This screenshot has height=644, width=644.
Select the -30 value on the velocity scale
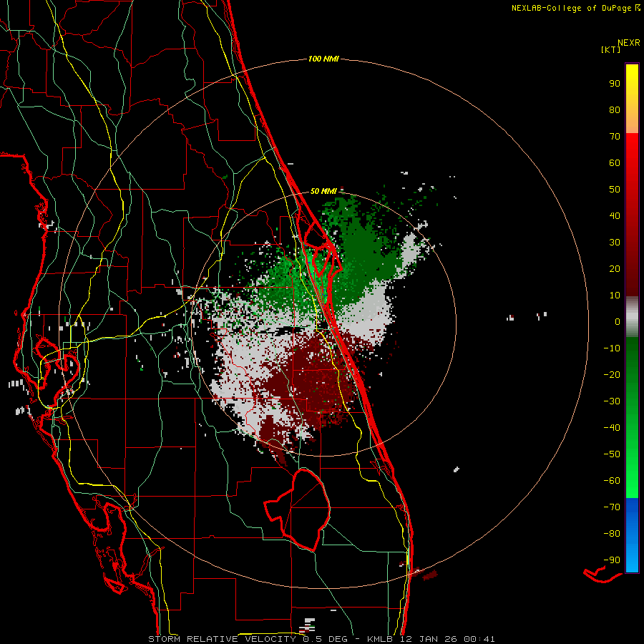(612, 401)
